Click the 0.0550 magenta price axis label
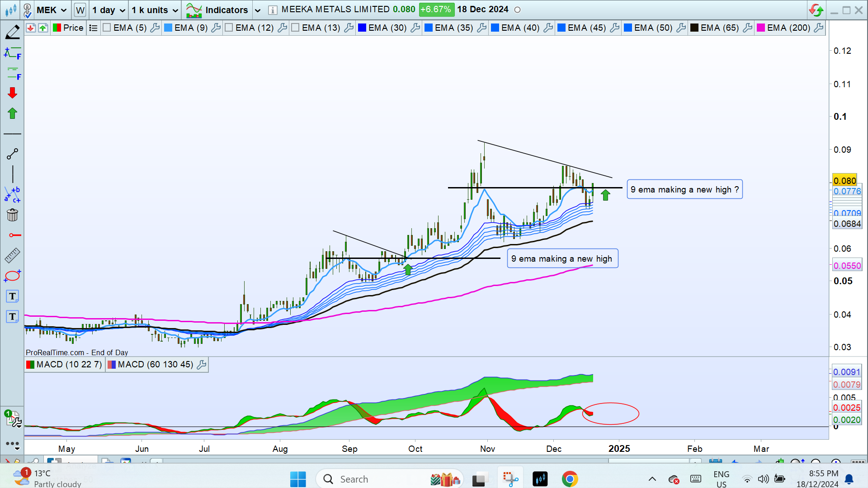Screen dimensions: 868x488 point(847,266)
